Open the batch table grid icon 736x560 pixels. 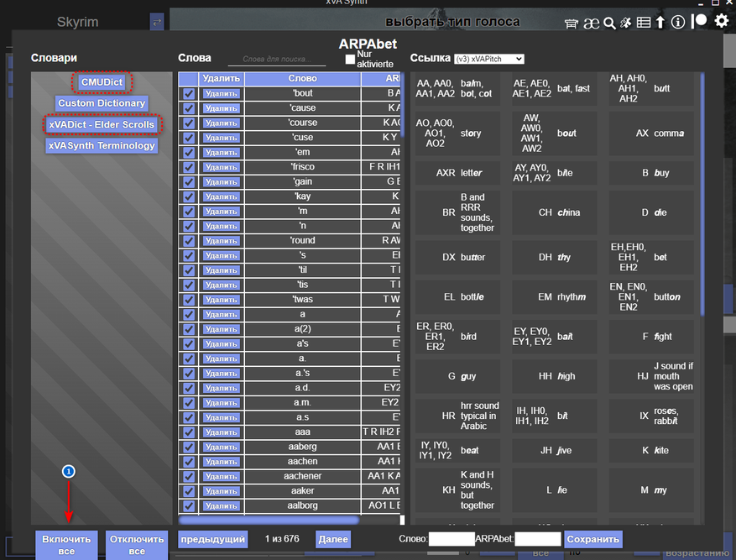[x=644, y=22]
